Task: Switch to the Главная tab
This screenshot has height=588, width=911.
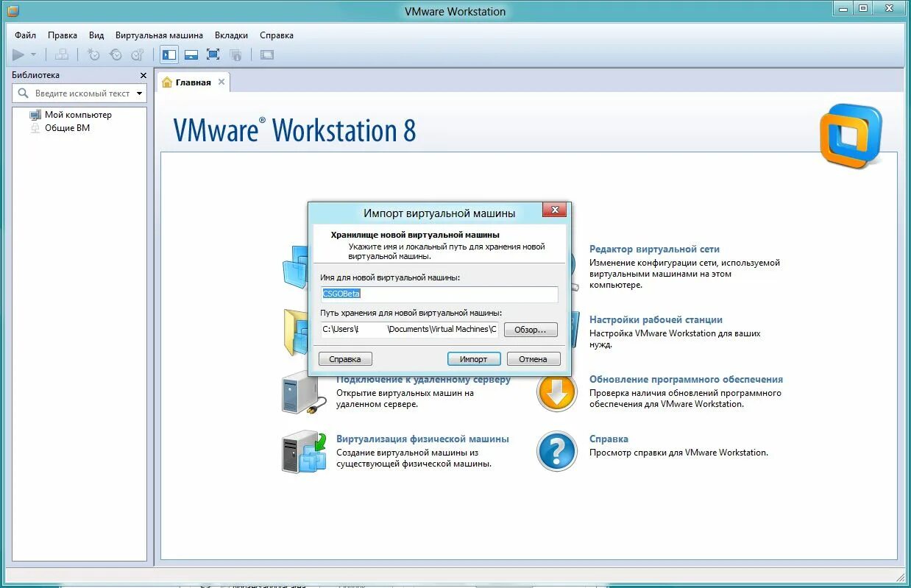Action: [193, 82]
